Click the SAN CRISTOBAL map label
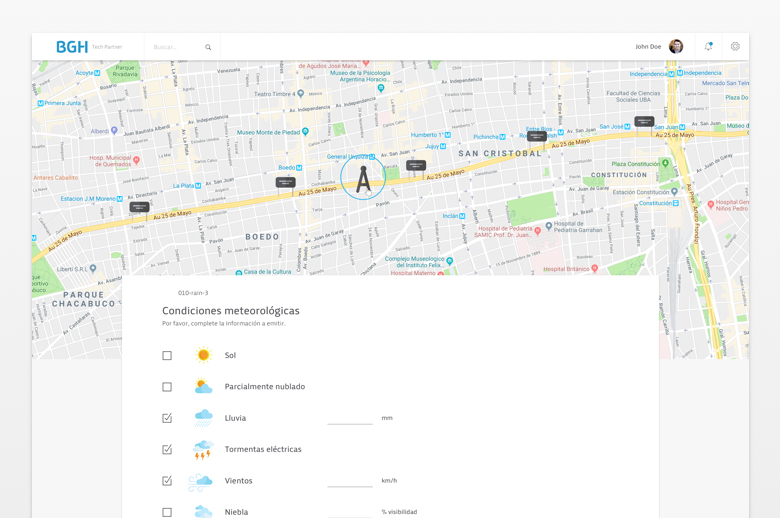 pos(499,153)
